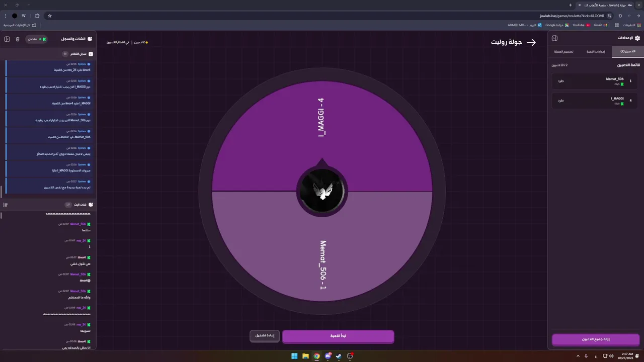The image size is (644, 362).
Task: Click the chat message والله ما اضمنكم
Action: click(79, 298)
